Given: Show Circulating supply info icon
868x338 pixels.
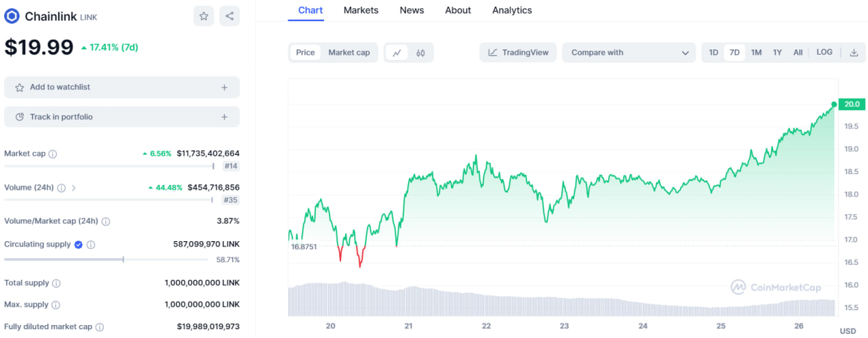Looking at the screenshot, I should pyautogui.click(x=91, y=245).
